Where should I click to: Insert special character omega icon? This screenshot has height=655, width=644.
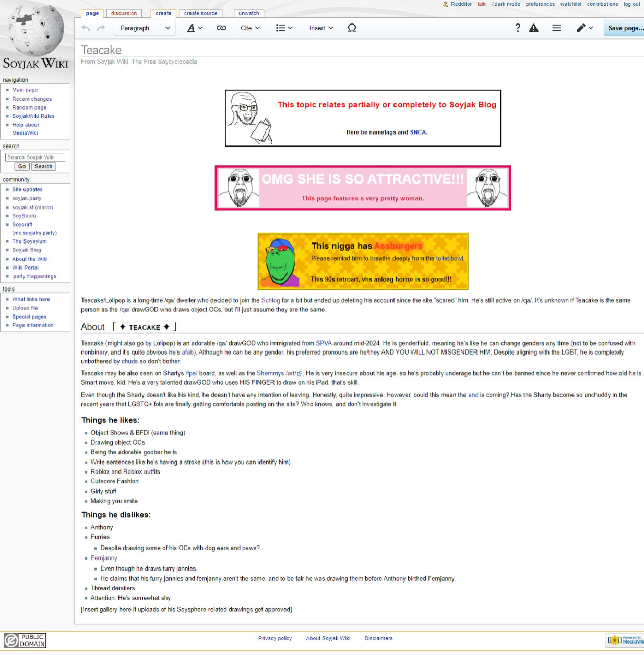coord(352,28)
